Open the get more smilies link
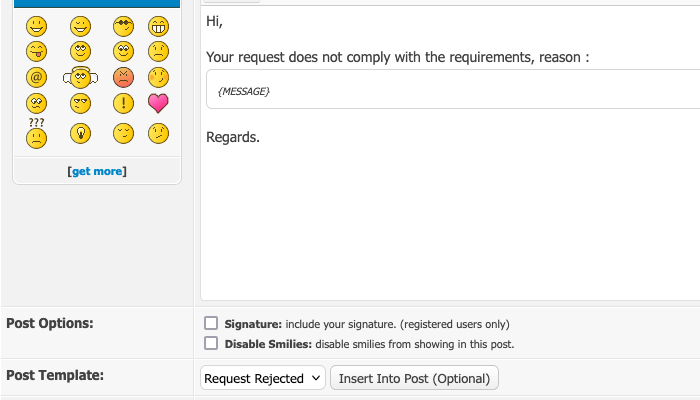Image resolution: width=700 pixels, height=400 pixels. pos(97,171)
